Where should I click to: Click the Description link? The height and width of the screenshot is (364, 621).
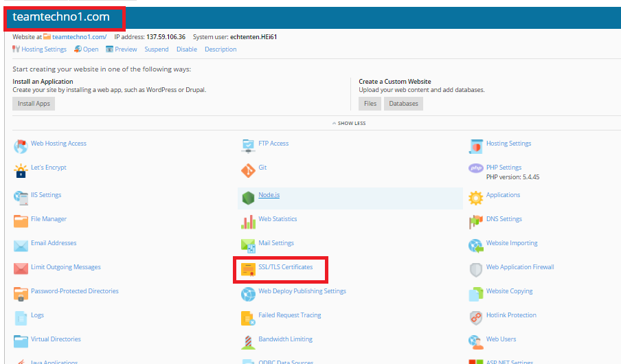(x=221, y=49)
